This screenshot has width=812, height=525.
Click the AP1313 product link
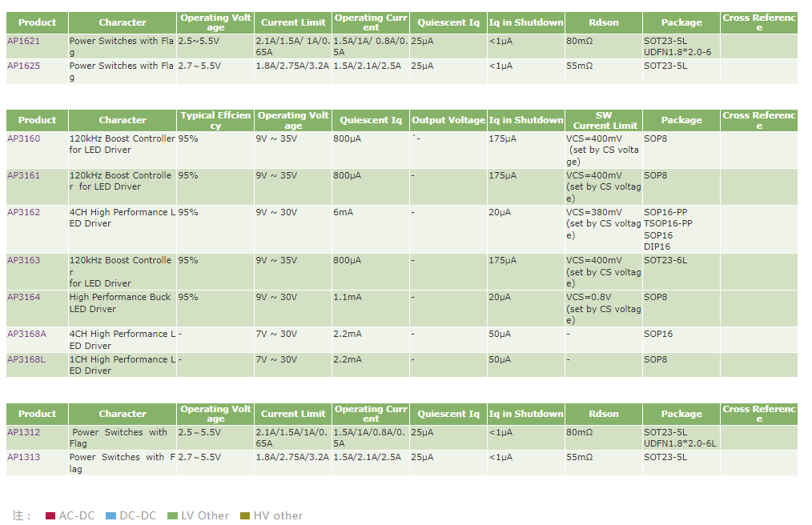(x=23, y=457)
